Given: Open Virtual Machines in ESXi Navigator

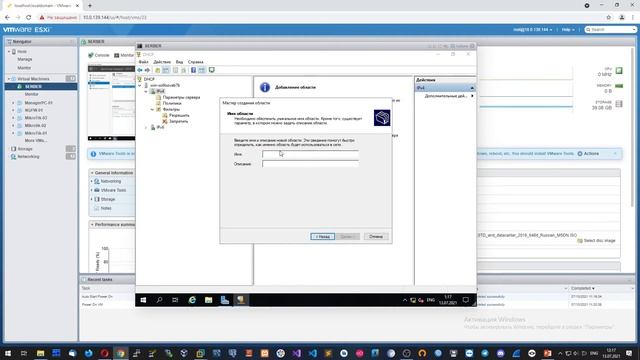Looking at the screenshot, I should pyautogui.click(x=33, y=79).
